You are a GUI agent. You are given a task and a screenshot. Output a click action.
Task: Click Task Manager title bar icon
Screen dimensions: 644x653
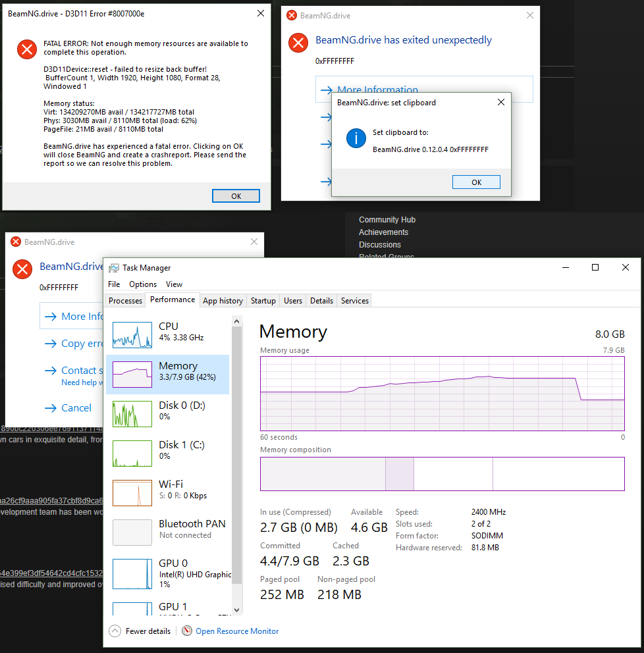114,268
